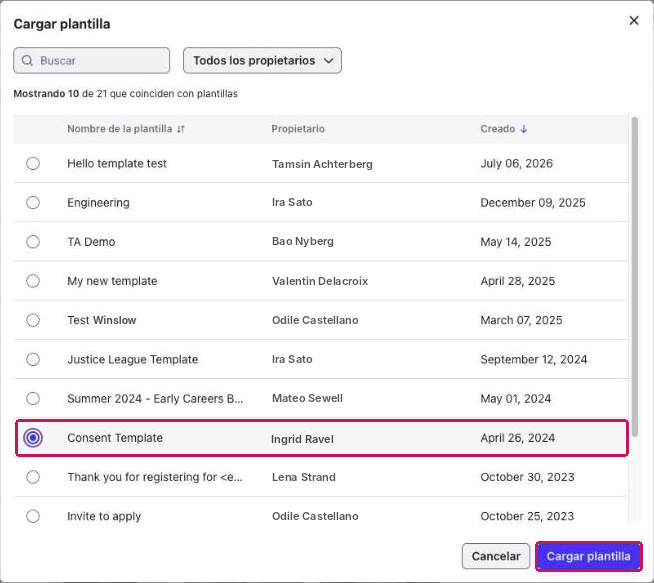
Task: Click the Propietario column header
Action: click(298, 129)
